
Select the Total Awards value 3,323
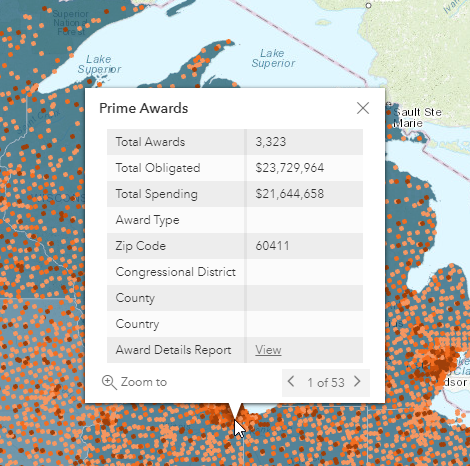pos(271,142)
